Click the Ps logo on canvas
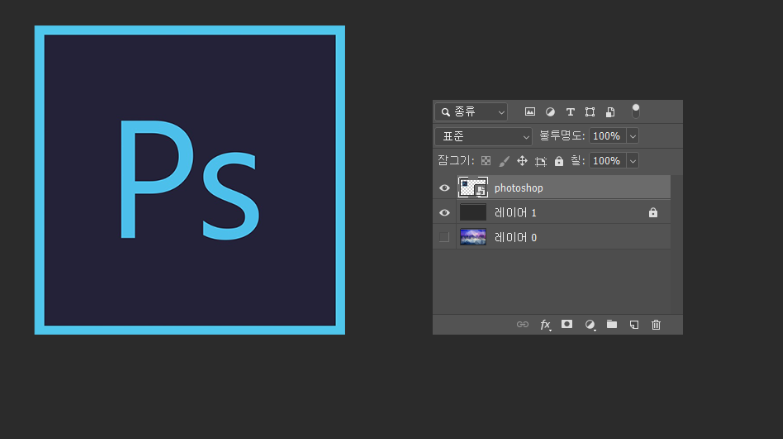Screen dimensions: 783x439 pos(190,180)
